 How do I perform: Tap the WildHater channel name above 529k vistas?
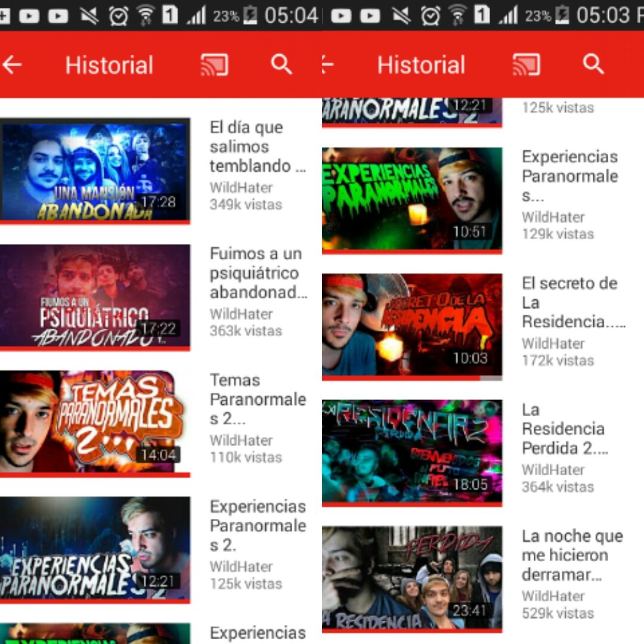coord(553,596)
